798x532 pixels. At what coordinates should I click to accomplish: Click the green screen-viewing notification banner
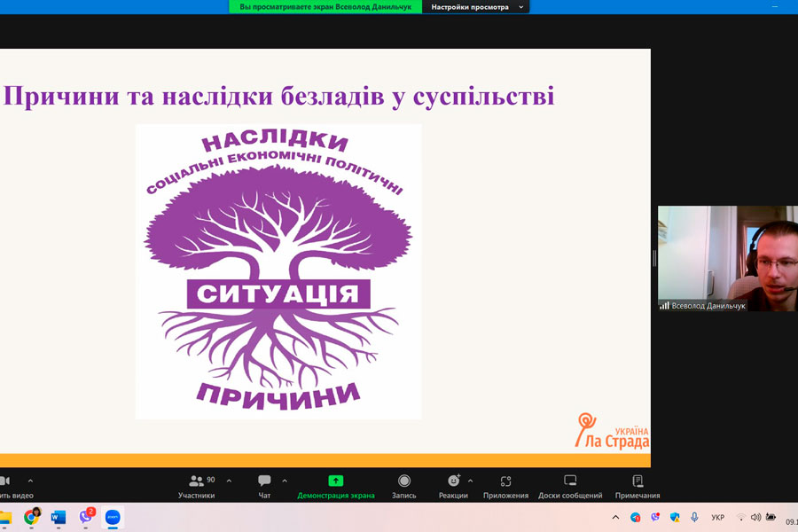[x=325, y=7]
